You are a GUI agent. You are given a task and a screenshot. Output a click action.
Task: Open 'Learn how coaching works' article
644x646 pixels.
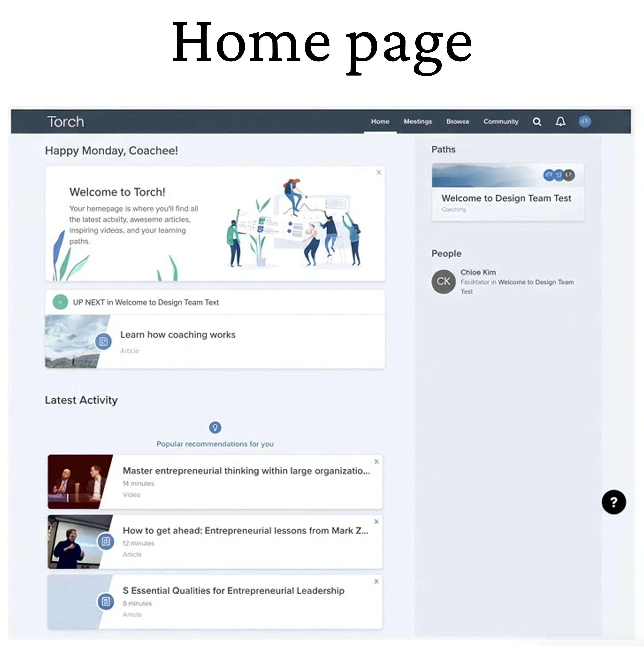(178, 335)
